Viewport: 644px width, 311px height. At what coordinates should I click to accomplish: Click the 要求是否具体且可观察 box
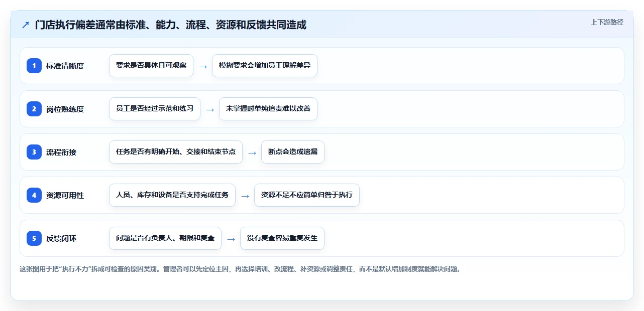point(151,66)
